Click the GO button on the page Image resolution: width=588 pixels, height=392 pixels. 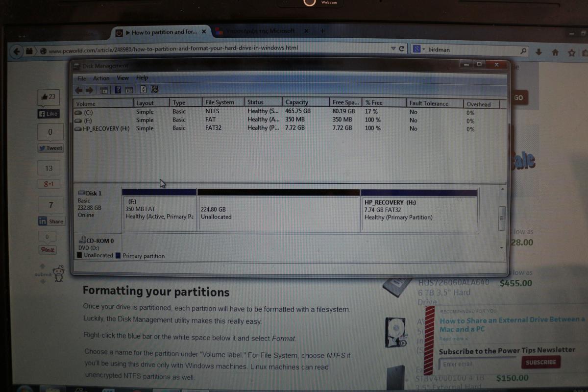[x=518, y=98]
